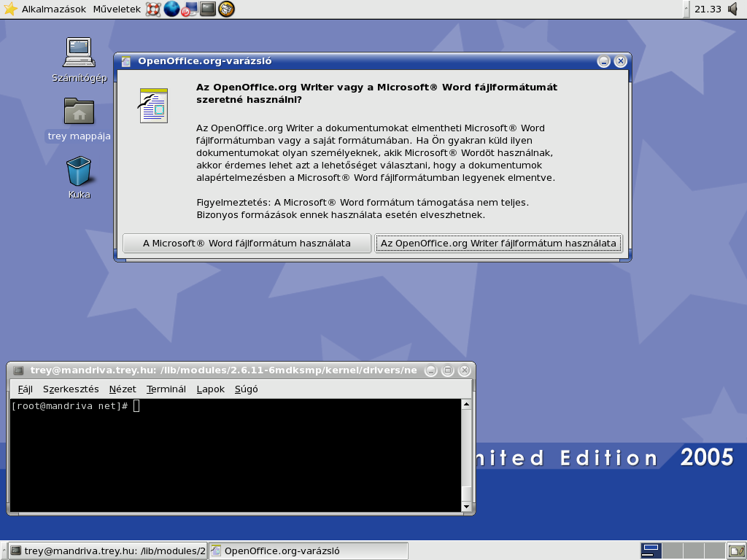Screen dimensions: 747x560
Task: Click the terminal scrollbar down arrow
Action: click(x=466, y=507)
